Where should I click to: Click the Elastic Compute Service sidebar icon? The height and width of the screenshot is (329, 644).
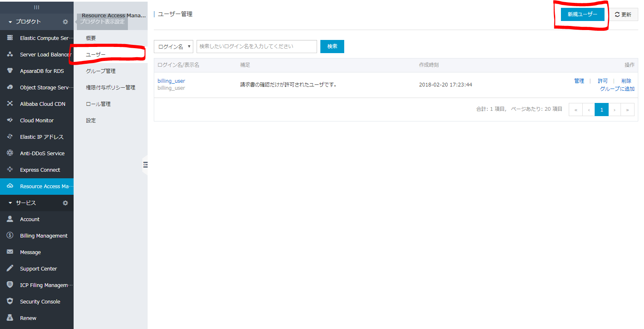coord(10,38)
